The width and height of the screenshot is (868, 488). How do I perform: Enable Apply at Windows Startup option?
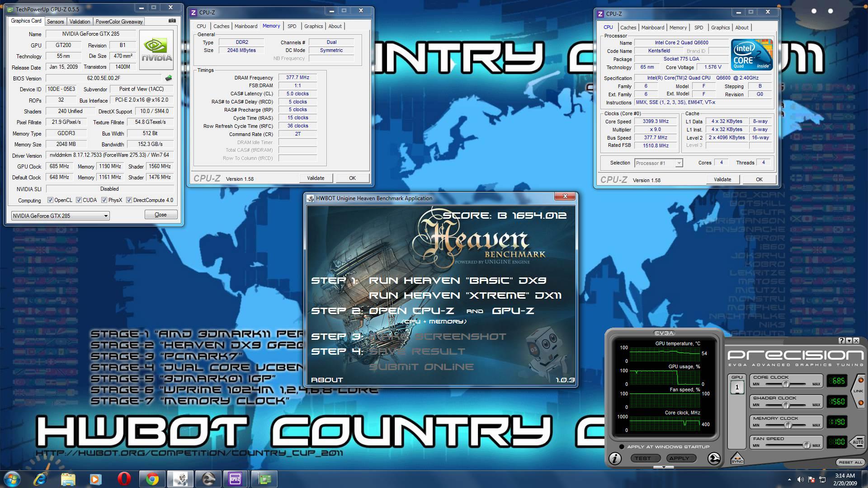pyautogui.click(x=622, y=447)
